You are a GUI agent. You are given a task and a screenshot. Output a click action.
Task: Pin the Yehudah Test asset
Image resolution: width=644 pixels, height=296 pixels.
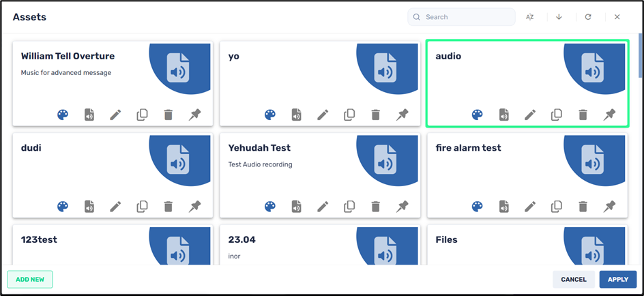[402, 206]
